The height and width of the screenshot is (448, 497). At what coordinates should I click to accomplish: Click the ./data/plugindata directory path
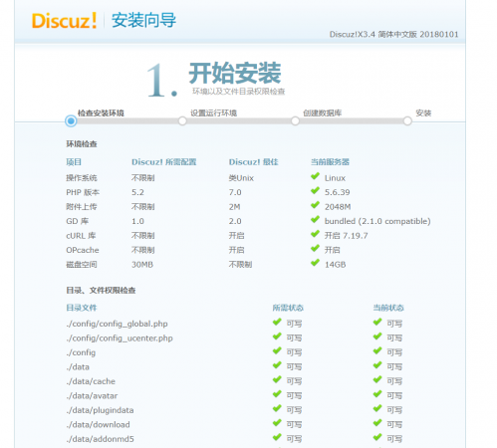pyautogui.click(x=100, y=410)
